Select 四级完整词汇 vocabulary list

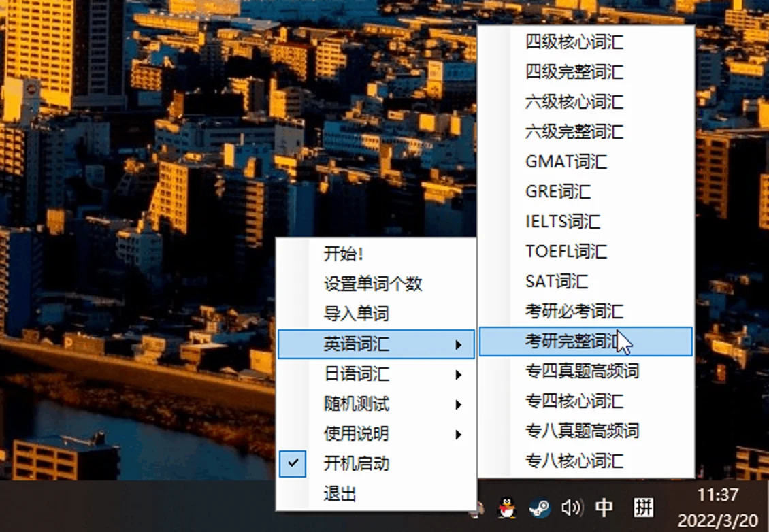click(586, 72)
